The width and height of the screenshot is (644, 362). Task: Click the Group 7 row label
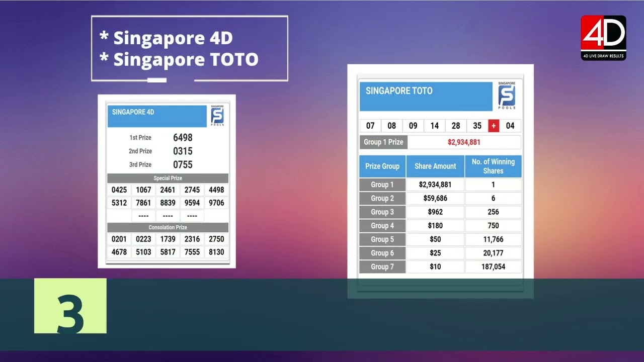click(x=382, y=266)
